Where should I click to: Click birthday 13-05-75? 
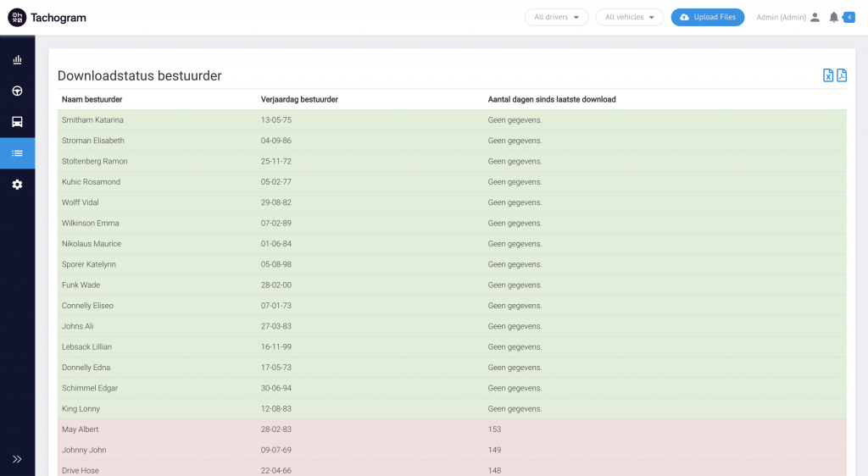tap(276, 120)
